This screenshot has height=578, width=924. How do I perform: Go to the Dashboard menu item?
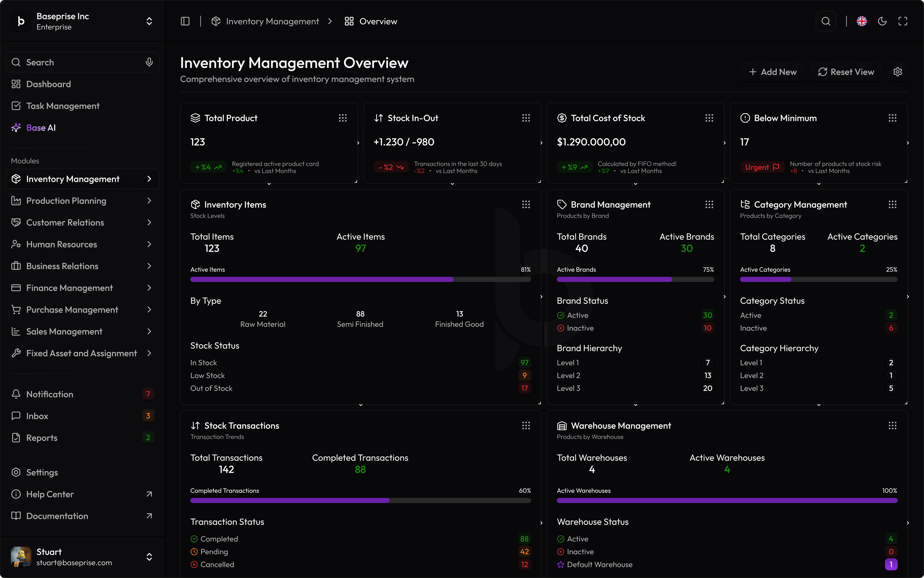(x=49, y=84)
